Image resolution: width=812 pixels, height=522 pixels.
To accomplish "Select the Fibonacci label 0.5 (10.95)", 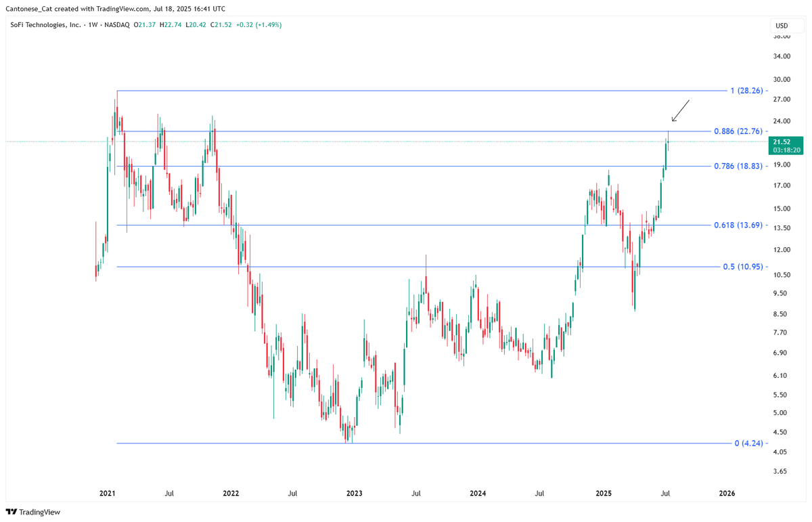I will [x=743, y=267].
